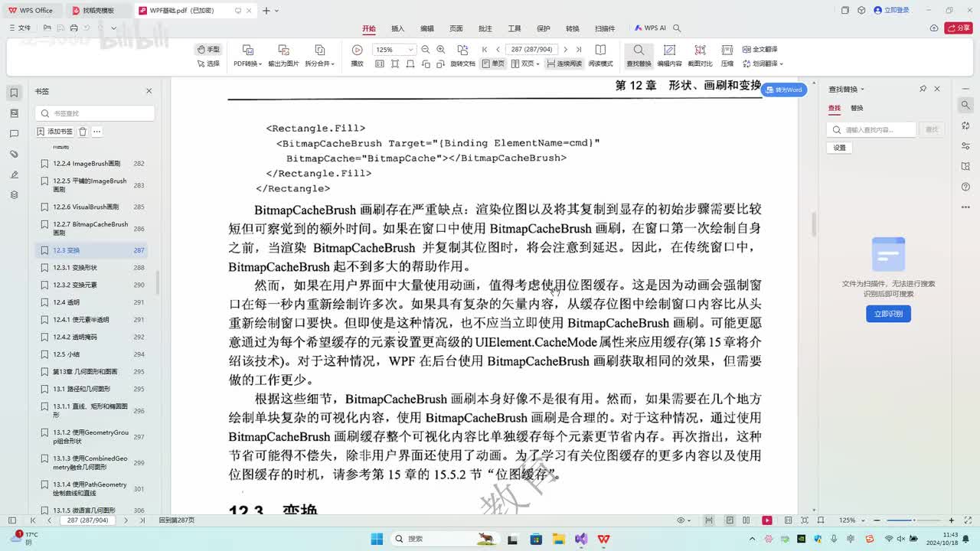Click the Screenshot Compare icon
The image size is (980, 551).
[700, 50]
